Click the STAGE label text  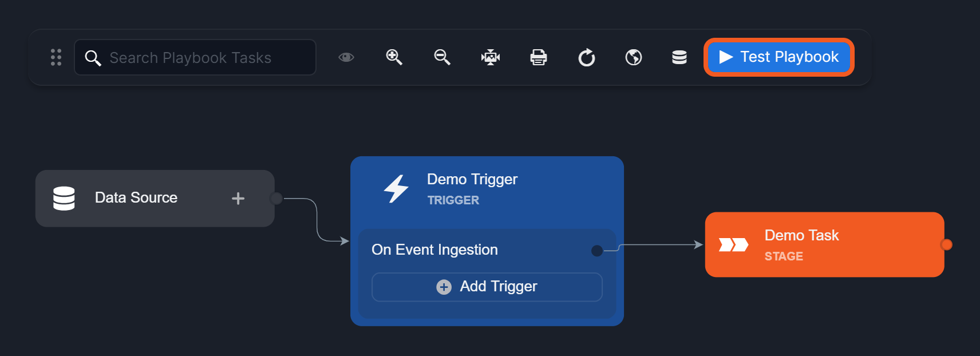click(784, 256)
